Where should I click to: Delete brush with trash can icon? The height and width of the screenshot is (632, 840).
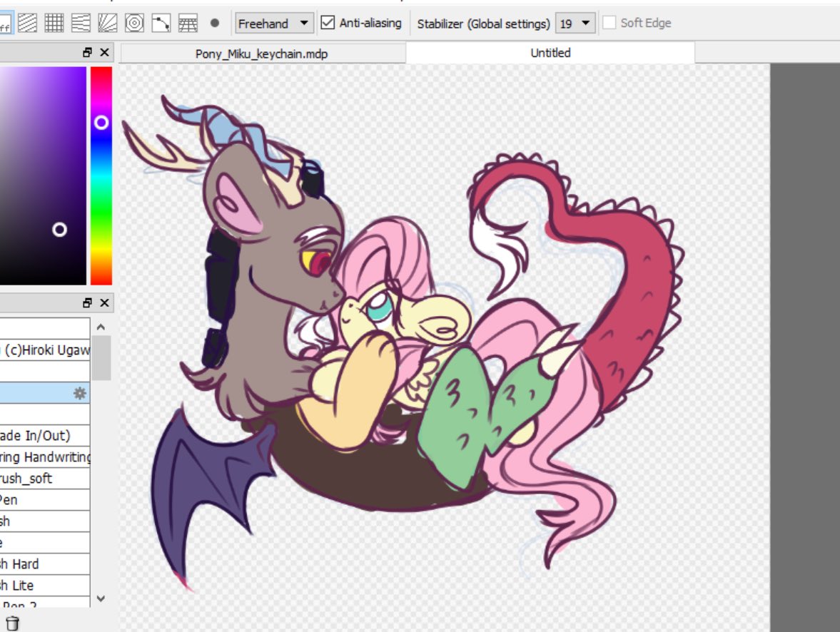[x=12, y=623]
